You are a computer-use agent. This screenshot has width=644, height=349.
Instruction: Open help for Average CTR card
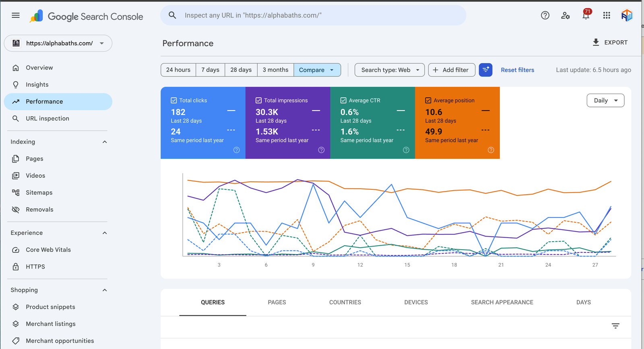(x=406, y=150)
